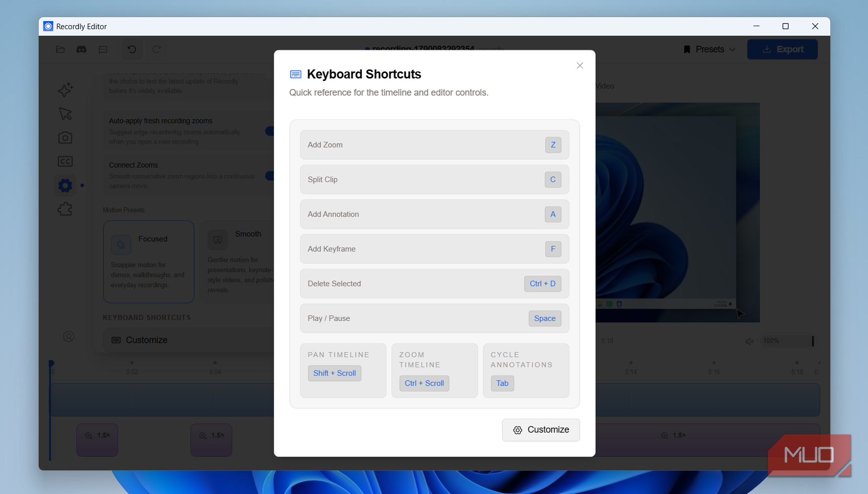Select the Focused motion preset card

(149, 262)
